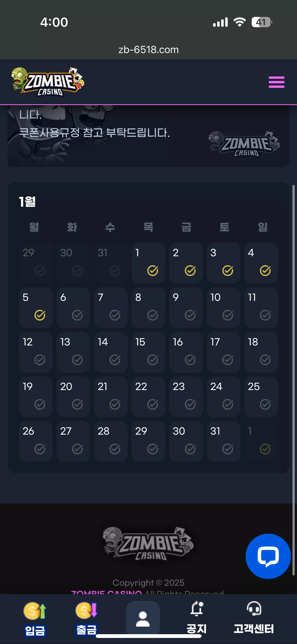Click the page's vertical scrollbar
This screenshot has height=644, width=297.
[293, 380]
